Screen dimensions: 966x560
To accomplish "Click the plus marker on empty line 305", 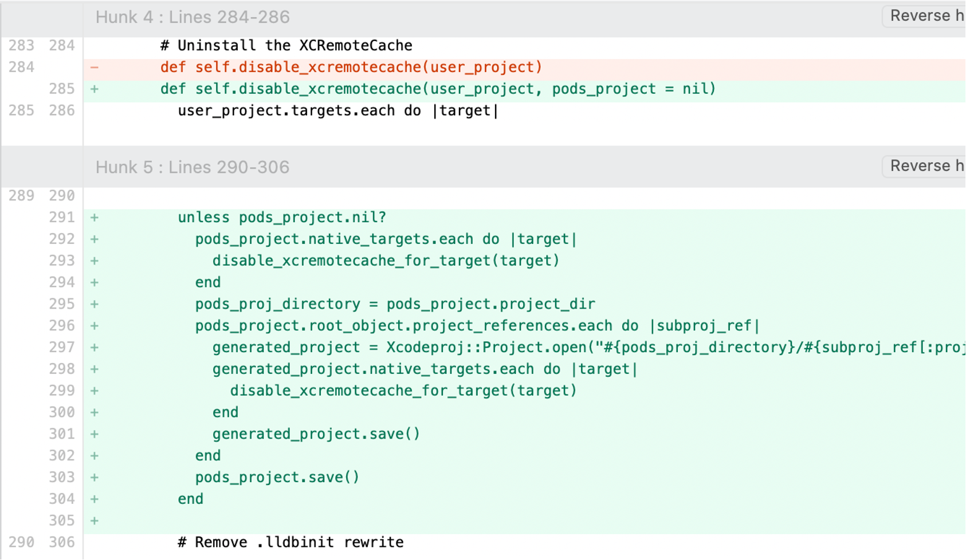I will 95,520.
